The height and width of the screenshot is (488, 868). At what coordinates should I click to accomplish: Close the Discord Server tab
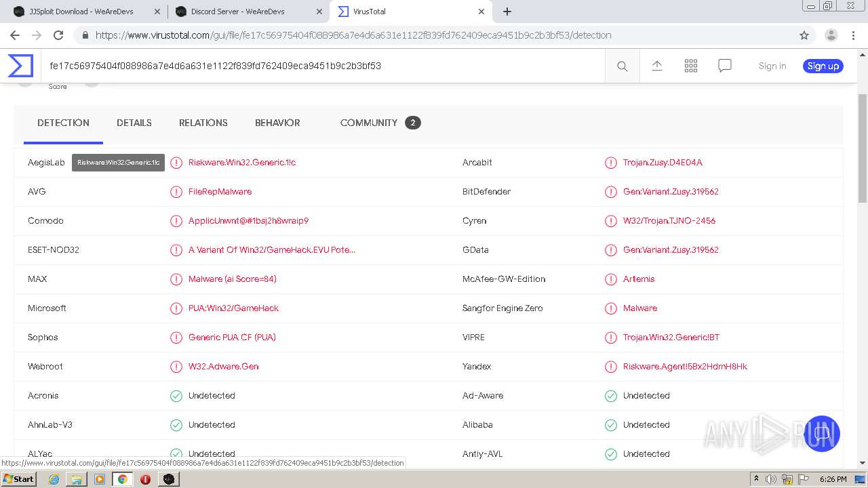coord(319,12)
